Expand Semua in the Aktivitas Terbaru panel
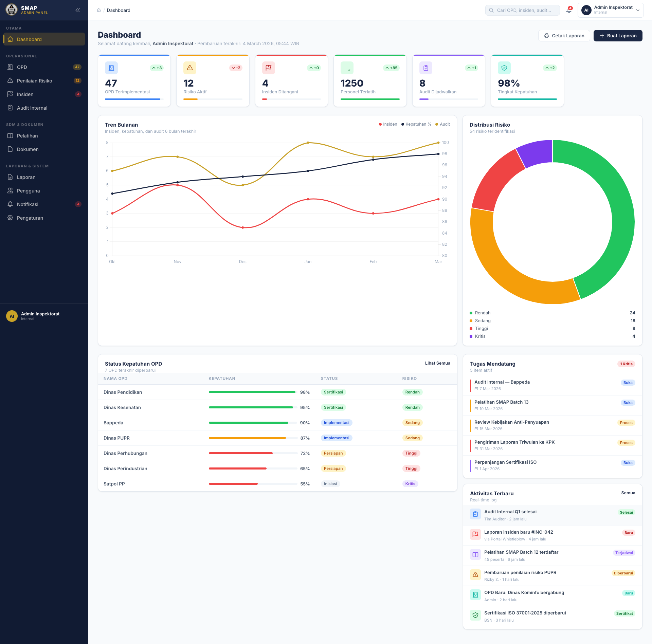The image size is (652, 644). [x=628, y=493]
